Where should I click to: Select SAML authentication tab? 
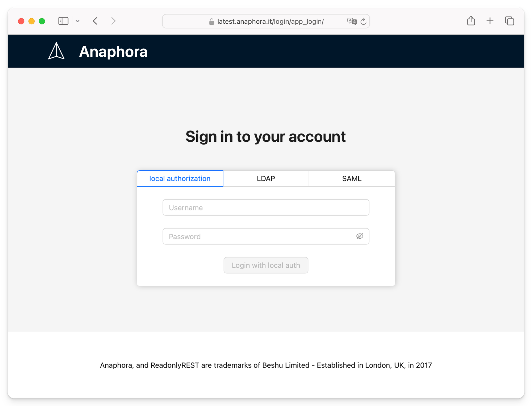point(351,178)
